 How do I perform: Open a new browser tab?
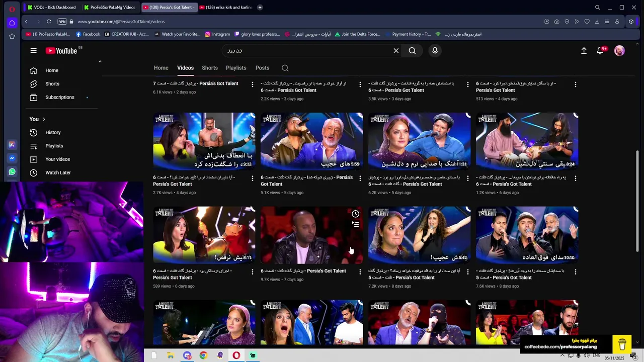[x=260, y=8]
